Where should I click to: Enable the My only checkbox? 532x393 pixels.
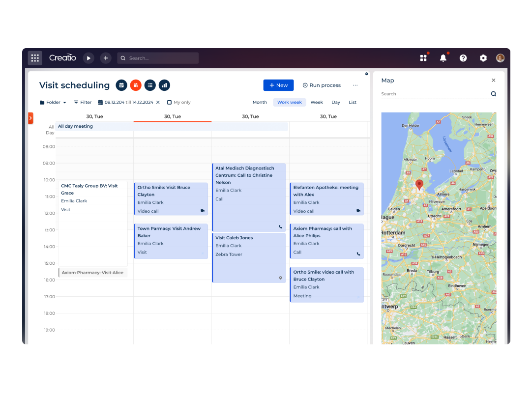pos(168,102)
